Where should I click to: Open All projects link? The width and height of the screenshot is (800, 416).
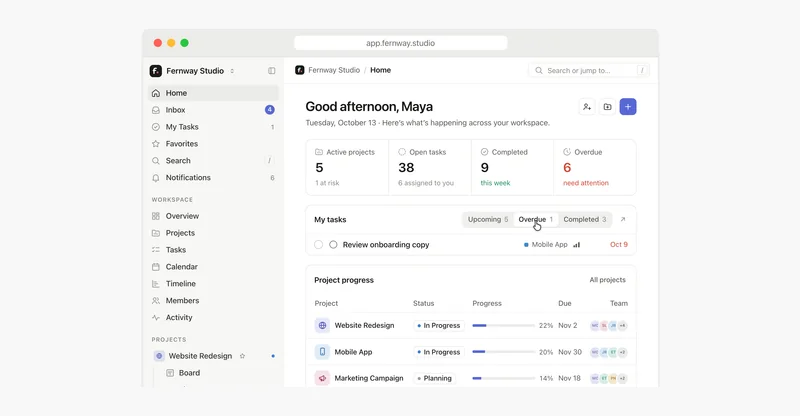coord(607,280)
